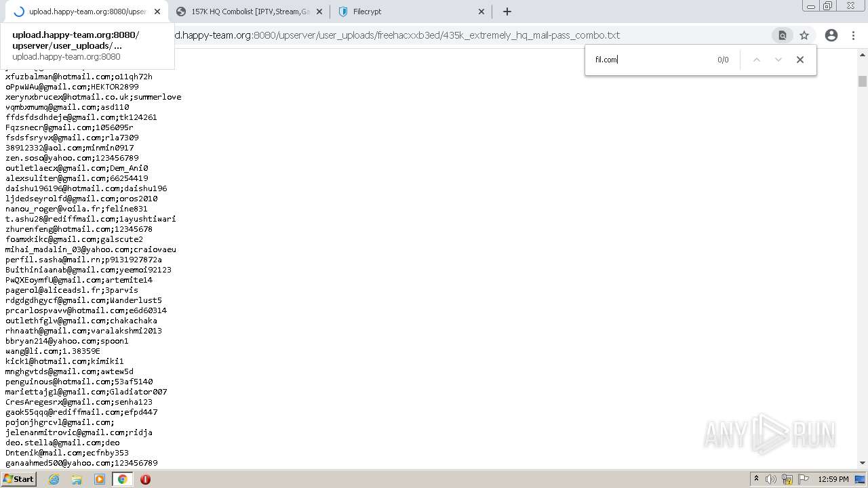Click the line xerynxbrucex@hotmail.co.uk;summerlove
868x488 pixels.
coord(94,97)
